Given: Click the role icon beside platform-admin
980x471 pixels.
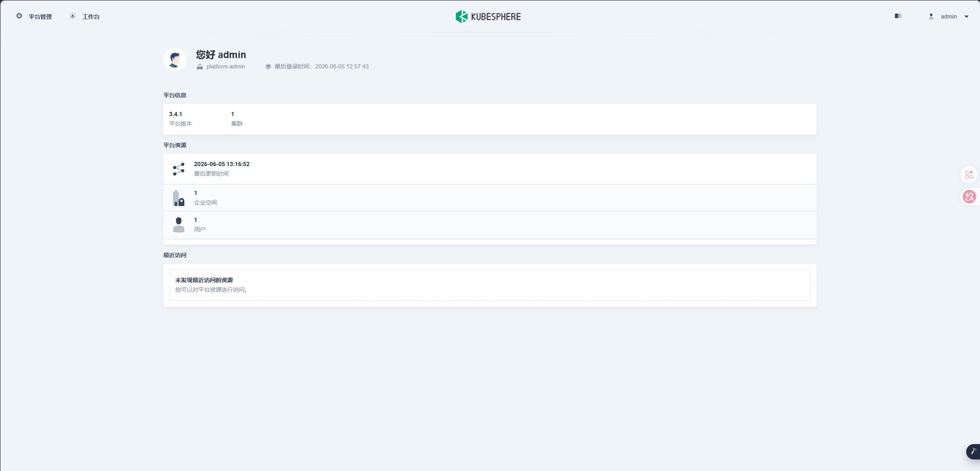Looking at the screenshot, I should [x=200, y=67].
